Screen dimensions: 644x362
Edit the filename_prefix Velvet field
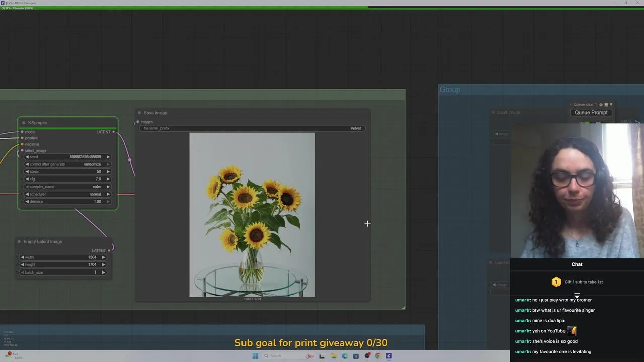[x=252, y=128]
